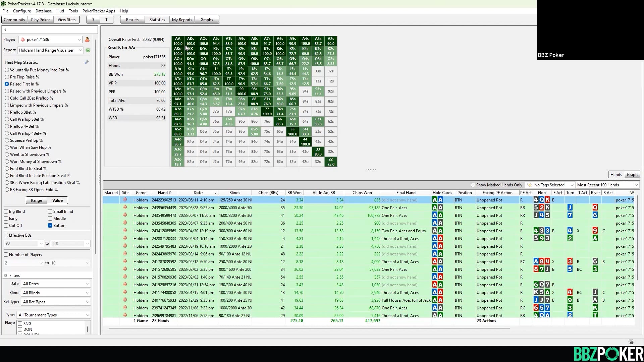Open the Configure menu
The width and height of the screenshot is (644, 362).
pos(22,11)
